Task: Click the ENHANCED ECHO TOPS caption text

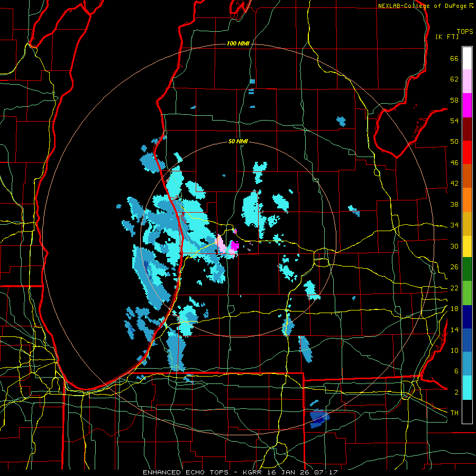Action: (x=186, y=472)
